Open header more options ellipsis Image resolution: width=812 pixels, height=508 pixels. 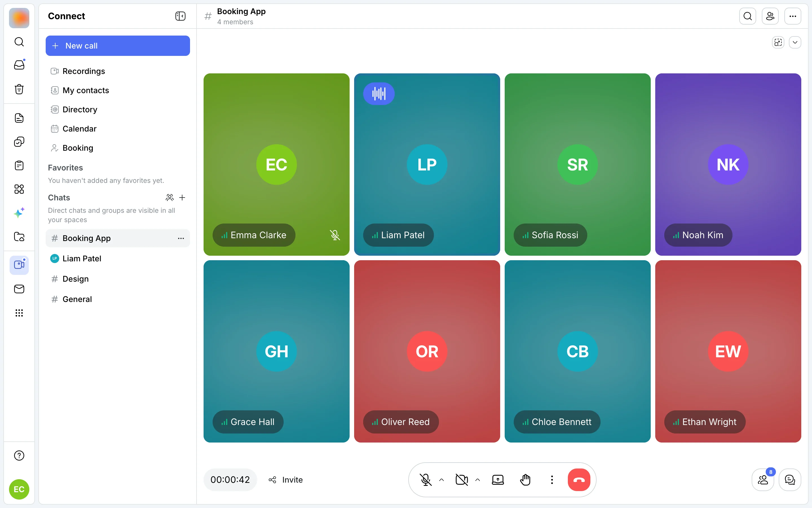pyautogui.click(x=793, y=16)
